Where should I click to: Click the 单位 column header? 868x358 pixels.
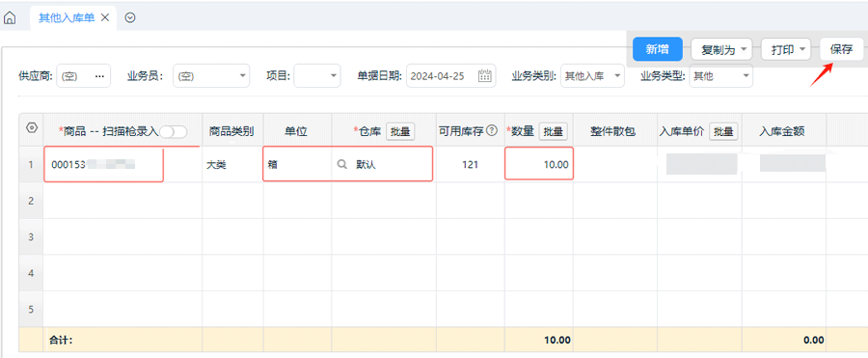coord(297,131)
